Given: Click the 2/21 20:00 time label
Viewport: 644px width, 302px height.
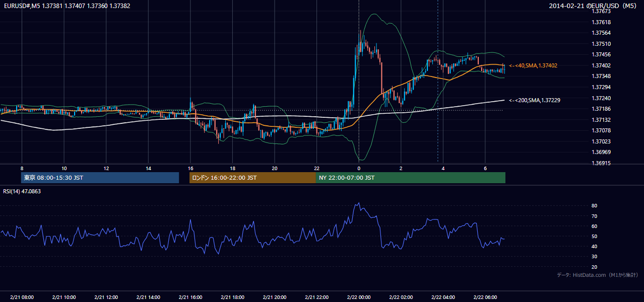Looking at the screenshot, I should coord(275,297).
